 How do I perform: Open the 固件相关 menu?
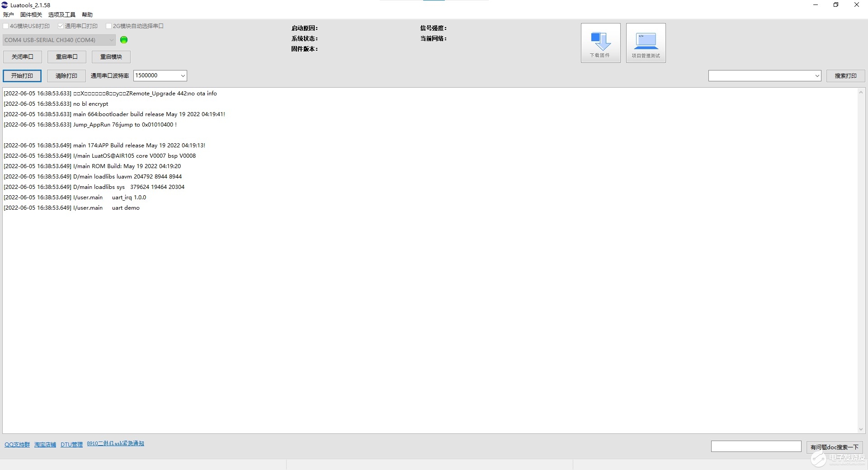coord(31,15)
